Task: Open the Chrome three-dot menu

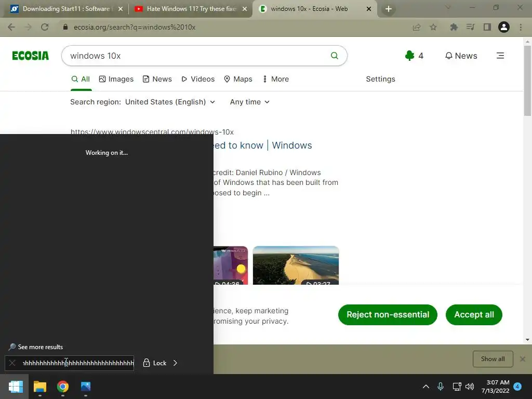Action: point(521,27)
